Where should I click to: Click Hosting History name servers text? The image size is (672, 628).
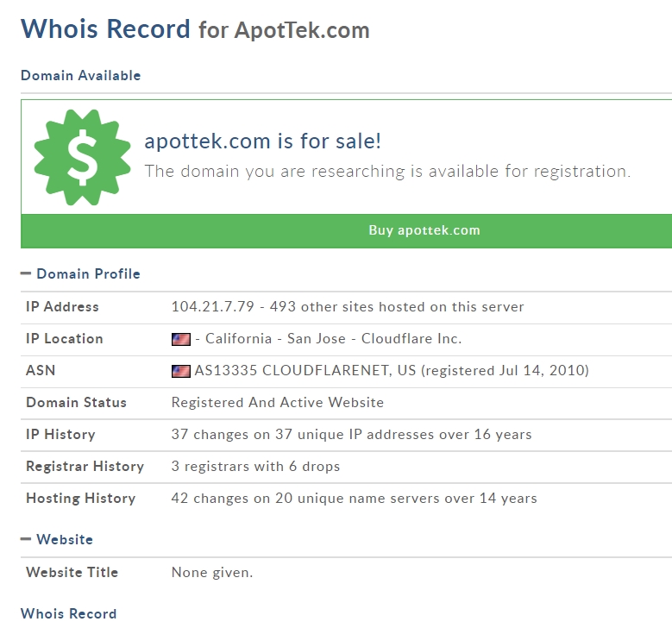coord(354,499)
